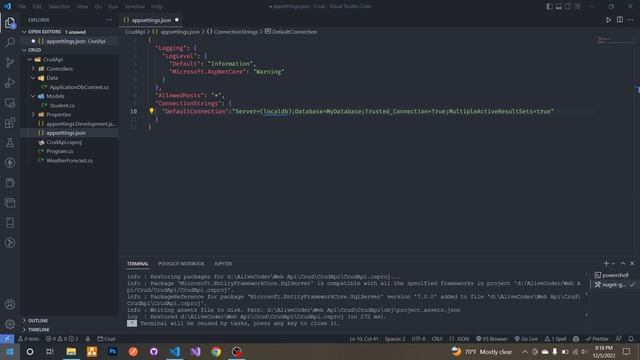Open the Manage gear icon

click(10, 324)
